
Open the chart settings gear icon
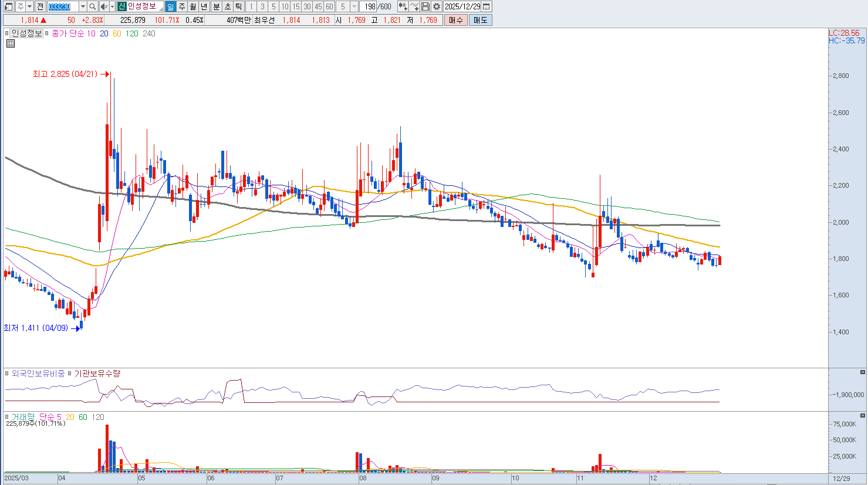click(437, 6)
